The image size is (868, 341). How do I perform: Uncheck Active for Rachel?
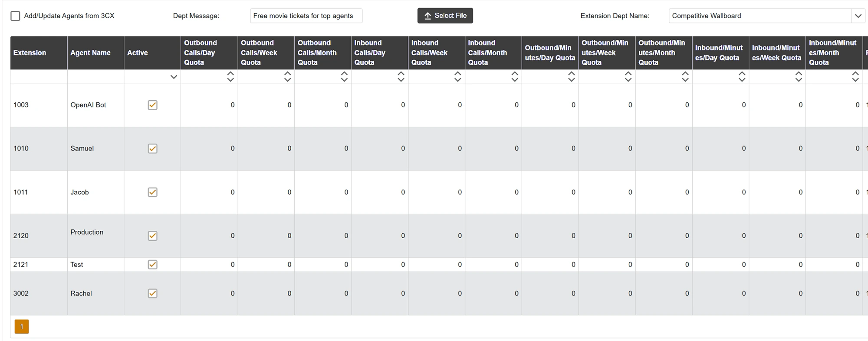coord(152,293)
